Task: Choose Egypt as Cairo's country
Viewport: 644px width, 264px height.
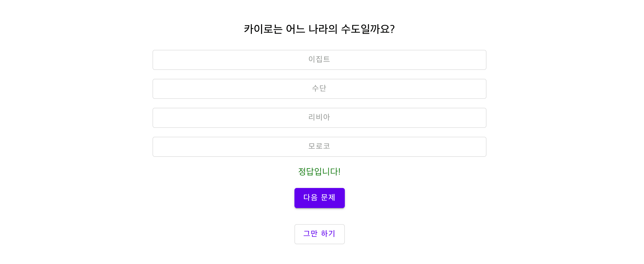Action: (319, 60)
